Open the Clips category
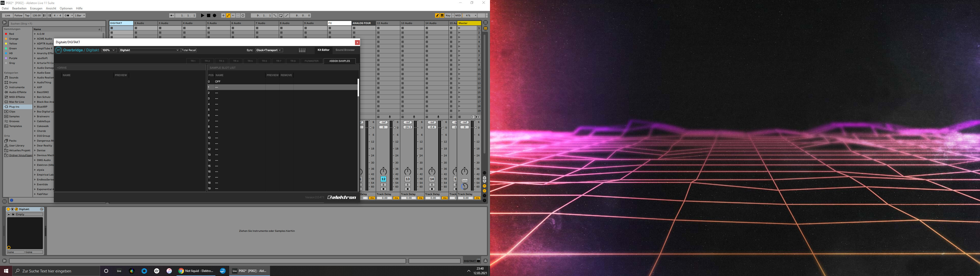Image resolution: width=980 pixels, height=276 pixels. pos(12,112)
